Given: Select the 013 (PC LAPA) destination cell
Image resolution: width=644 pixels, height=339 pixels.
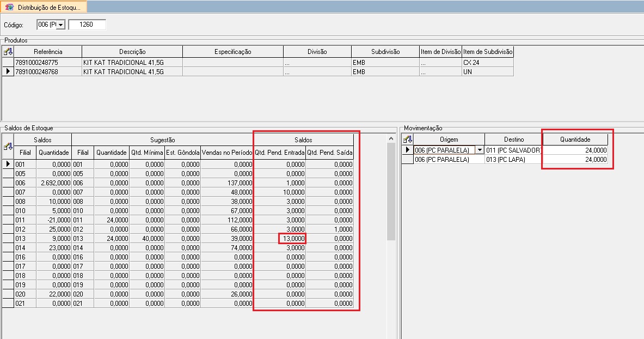Looking at the screenshot, I should click(513, 159).
